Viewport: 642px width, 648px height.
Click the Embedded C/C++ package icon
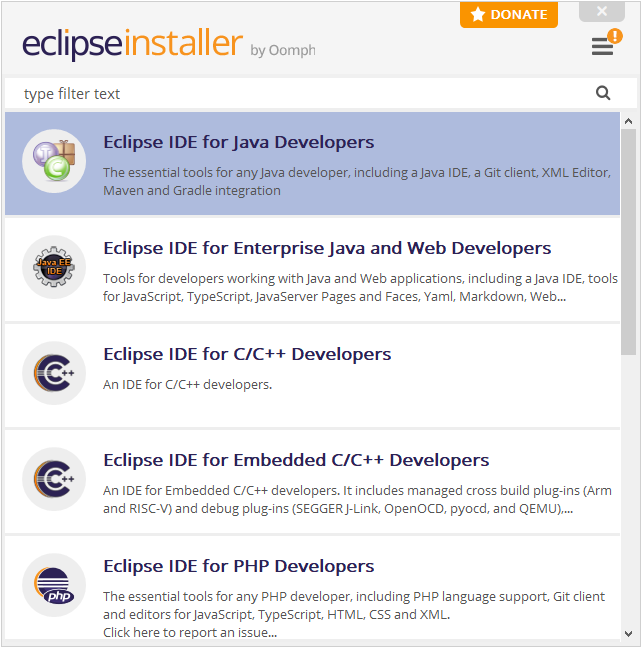pos(54,479)
